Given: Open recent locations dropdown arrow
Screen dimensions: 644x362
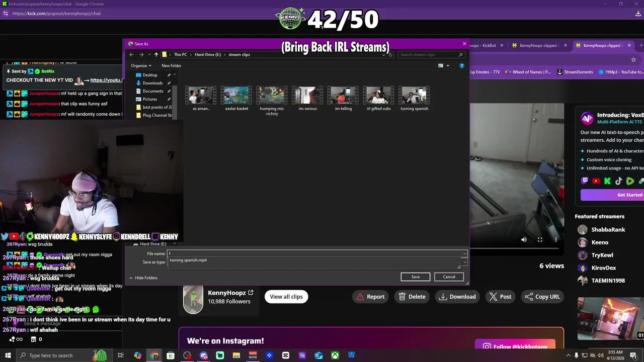Looking at the screenshot, I should (149, 55).
